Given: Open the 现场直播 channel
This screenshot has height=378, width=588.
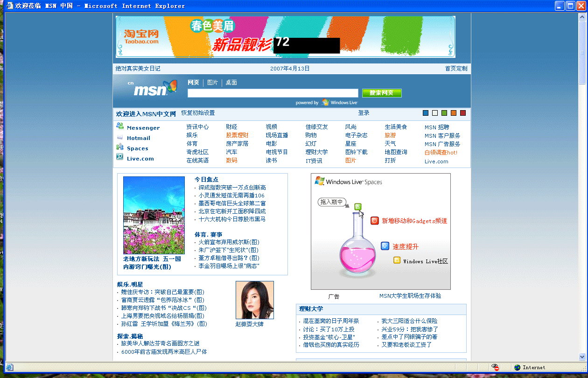Looking at the screenshot, I should point(277,135).
